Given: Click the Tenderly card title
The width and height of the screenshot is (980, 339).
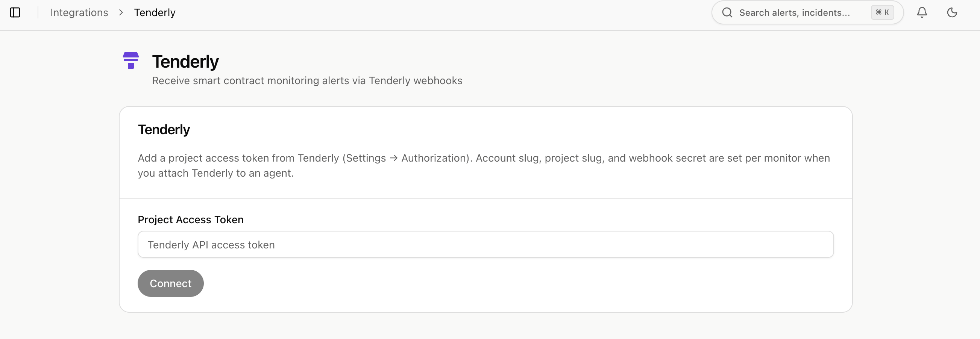Looking at the screenshot, I should (x=164, y=130).
